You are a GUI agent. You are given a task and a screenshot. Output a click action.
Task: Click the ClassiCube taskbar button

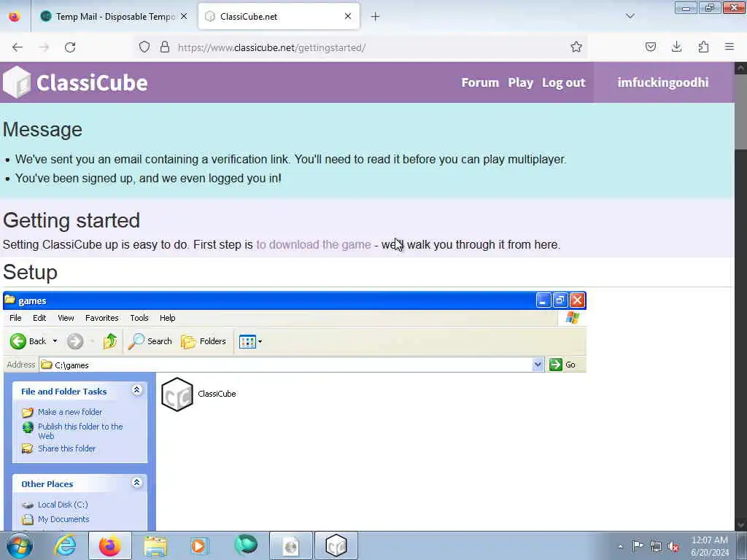pos(336,545)
